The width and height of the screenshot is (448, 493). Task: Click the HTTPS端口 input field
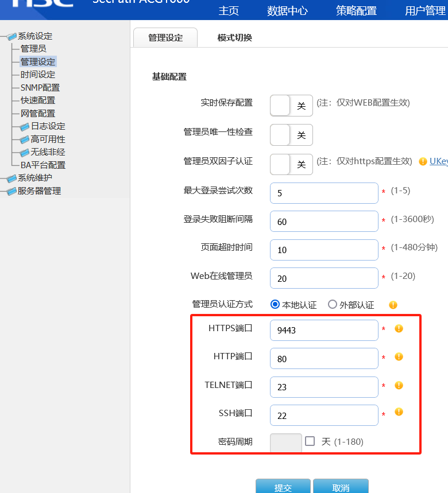point(324,330)
